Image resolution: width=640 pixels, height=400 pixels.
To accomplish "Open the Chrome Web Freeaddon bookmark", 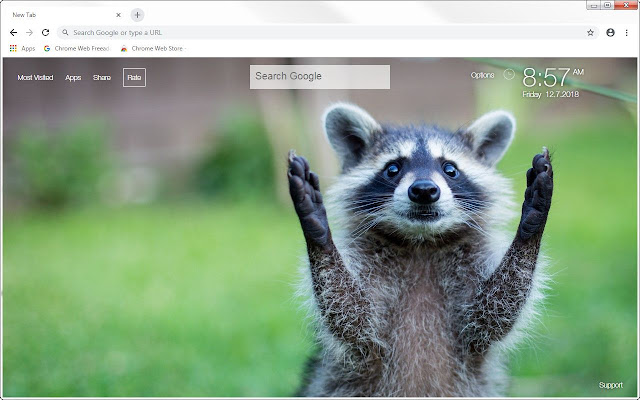I will (76, 49).
